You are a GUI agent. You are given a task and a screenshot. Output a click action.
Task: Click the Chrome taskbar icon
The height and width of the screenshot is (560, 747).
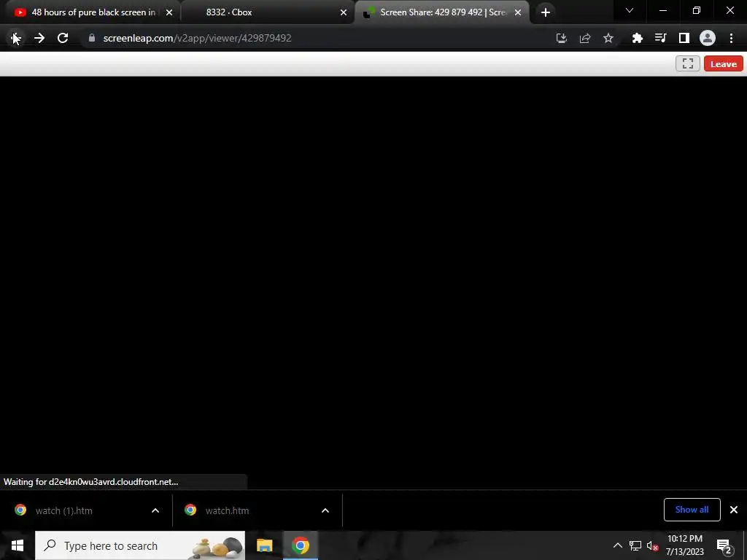point(300,545)
